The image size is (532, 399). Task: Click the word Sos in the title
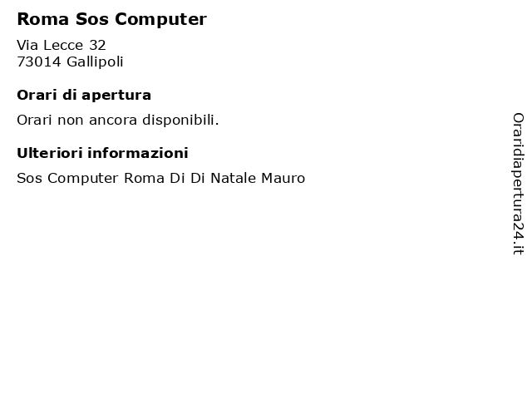coord(92,19)
